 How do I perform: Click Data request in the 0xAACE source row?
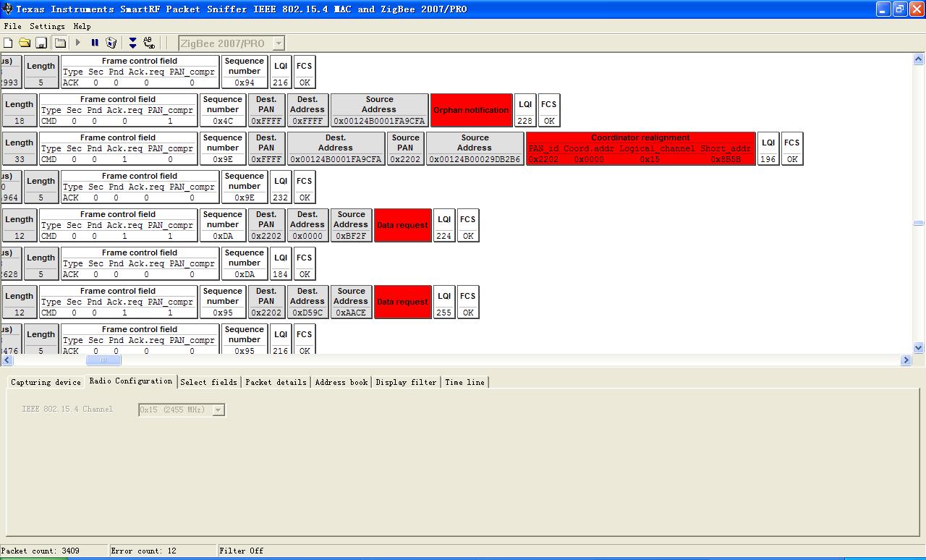tap(403, 302)
